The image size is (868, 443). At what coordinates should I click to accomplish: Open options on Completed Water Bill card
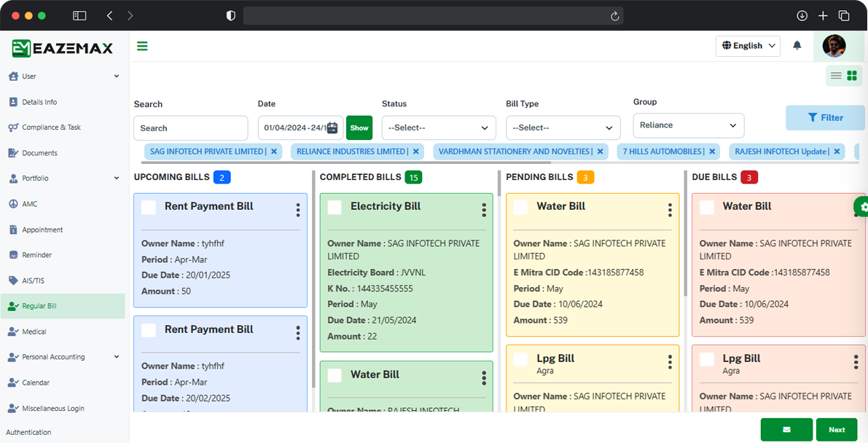(x=484, y=378)
